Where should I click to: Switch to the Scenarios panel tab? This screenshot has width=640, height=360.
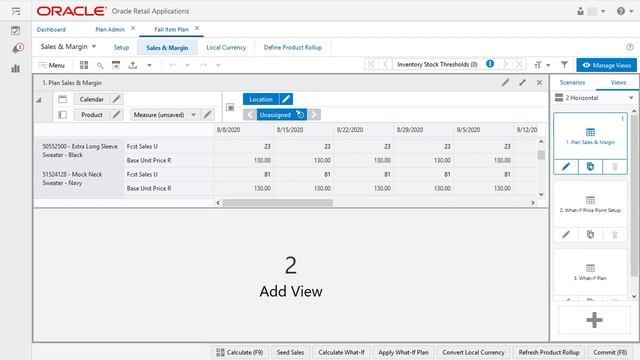[x=572, y=82]
